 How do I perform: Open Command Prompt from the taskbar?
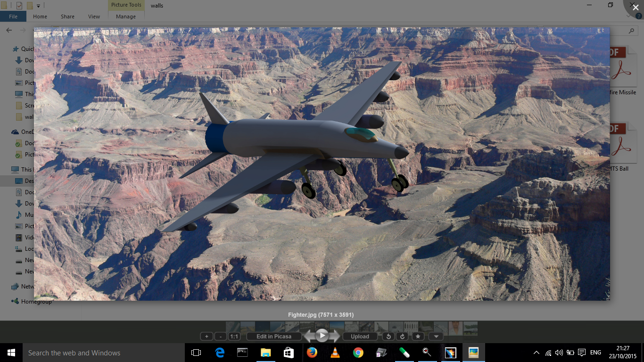(x=242, y=353)
